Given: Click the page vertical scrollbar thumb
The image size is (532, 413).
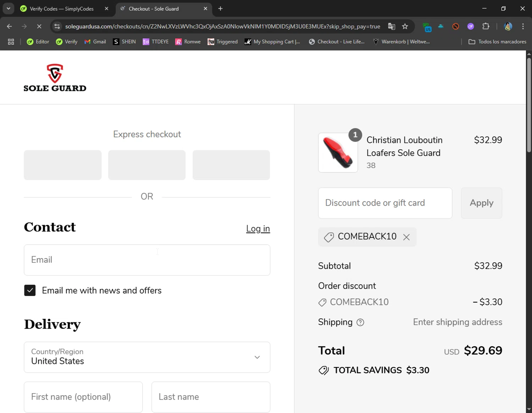Looking at the screenshot, I should [x=529, y=105].
